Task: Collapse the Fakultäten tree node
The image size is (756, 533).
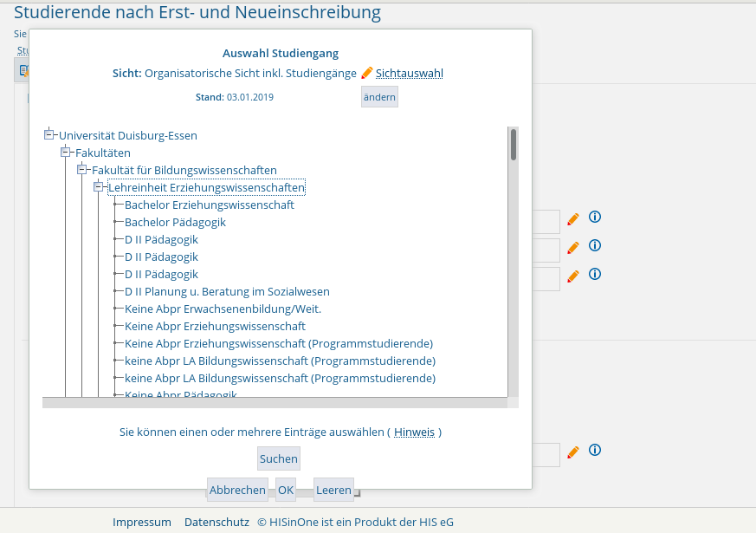Action: pyautogui.click(x=66, y=153)
